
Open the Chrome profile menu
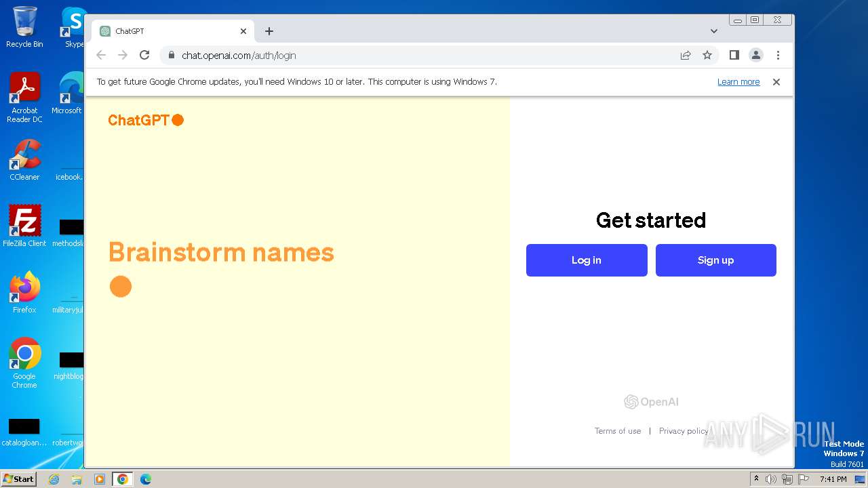pos(756,56)
